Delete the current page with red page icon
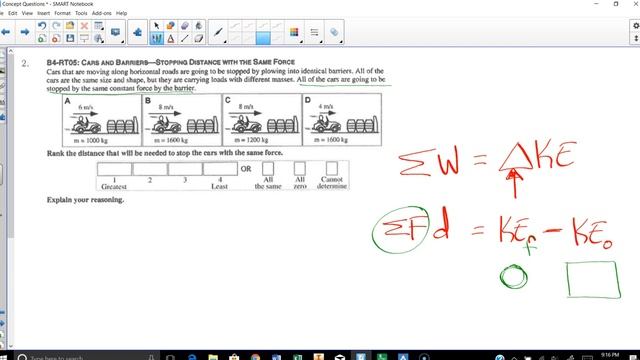Image resolution: width=640 pixels, height=360 pixels. coord(56,38)
